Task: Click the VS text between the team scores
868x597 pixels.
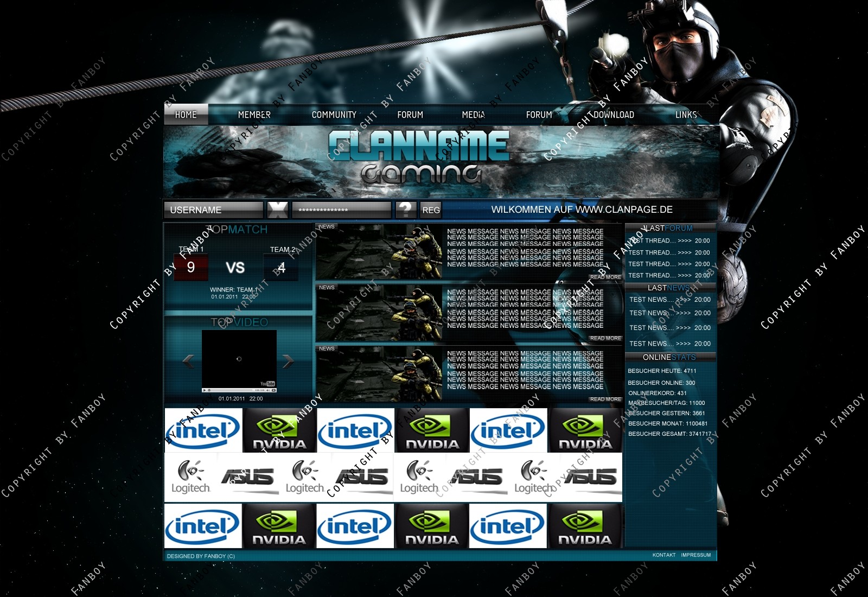Action: (x=235, y=268)
